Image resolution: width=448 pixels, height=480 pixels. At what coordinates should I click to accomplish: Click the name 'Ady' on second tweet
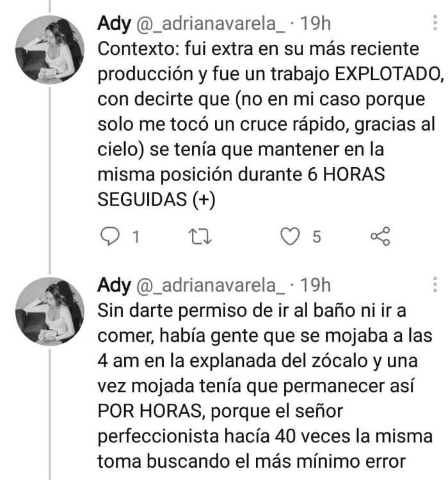[x=114, y=285]
